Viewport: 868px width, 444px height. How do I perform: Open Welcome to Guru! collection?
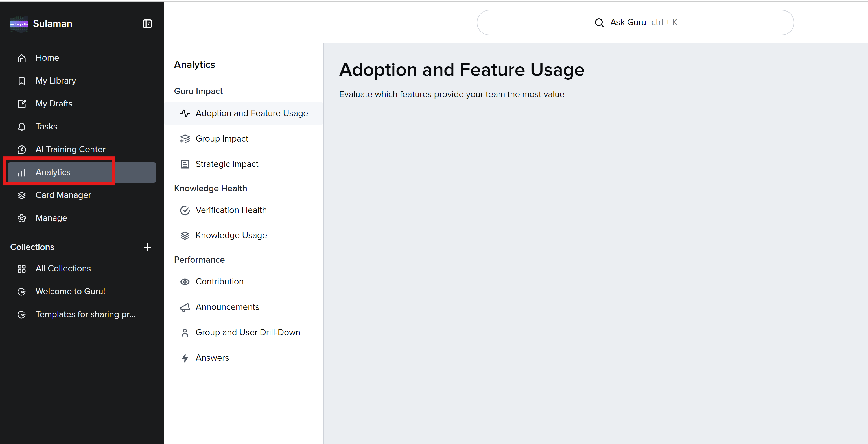tap(70, 291)
